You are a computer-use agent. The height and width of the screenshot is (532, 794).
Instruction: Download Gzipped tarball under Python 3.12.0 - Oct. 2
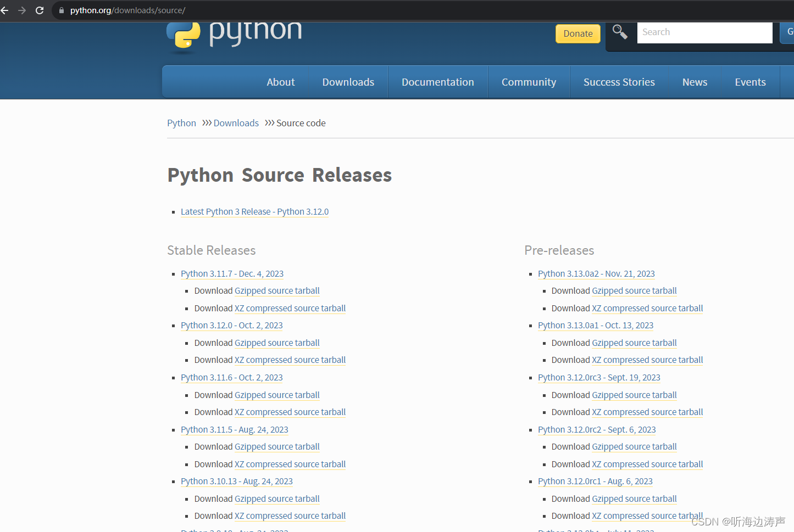coord(277,343)
